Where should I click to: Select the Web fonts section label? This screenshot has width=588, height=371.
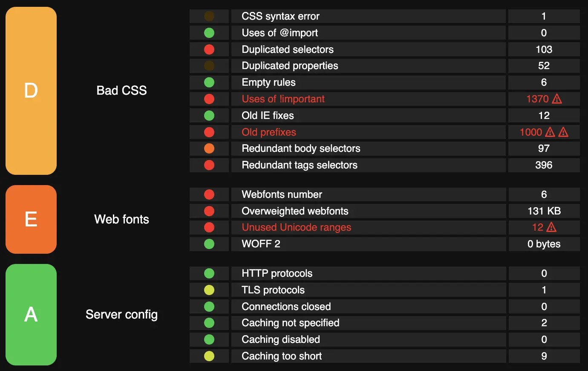coord(121,220)
